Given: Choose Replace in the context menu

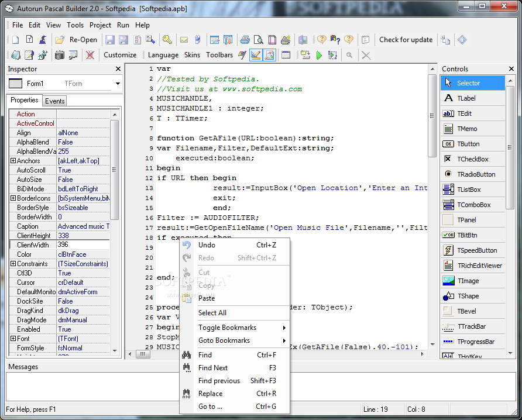Looking at the screenshot, I should point(235,393).
